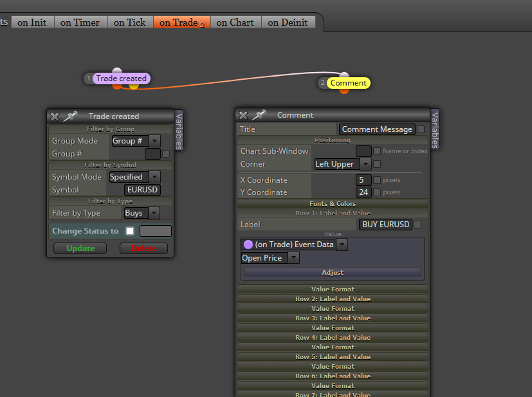
Task: Switch to the on Chart tab
Action: tap(236, 23)
